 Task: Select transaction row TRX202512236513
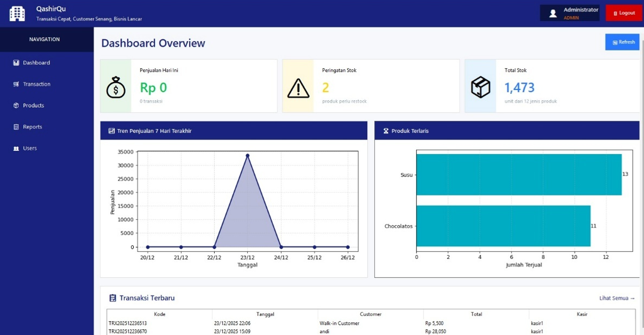pos(128,323)
